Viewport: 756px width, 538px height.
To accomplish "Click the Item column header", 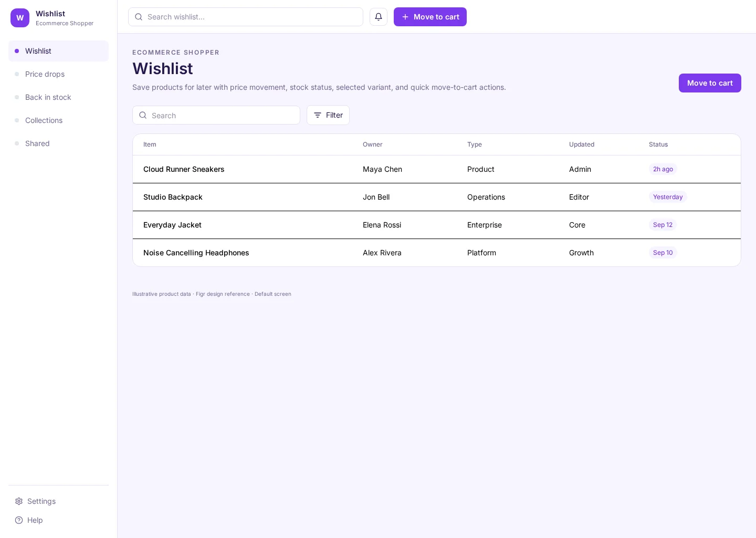I will pyautogui.click(x=150, y=144).
